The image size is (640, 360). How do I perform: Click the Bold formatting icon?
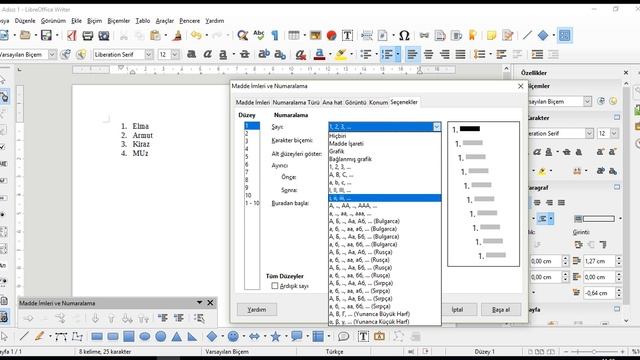coord(191,54)
